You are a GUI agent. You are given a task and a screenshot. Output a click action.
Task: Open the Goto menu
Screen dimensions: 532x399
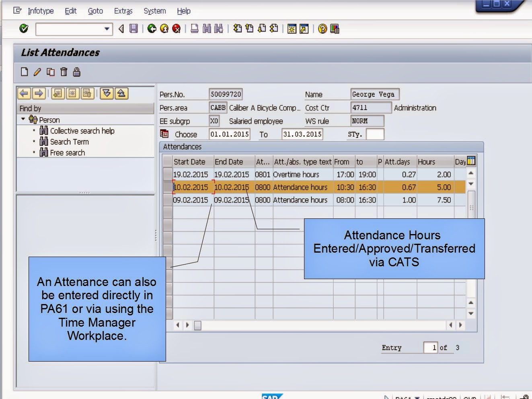click(x=95, y=11)
